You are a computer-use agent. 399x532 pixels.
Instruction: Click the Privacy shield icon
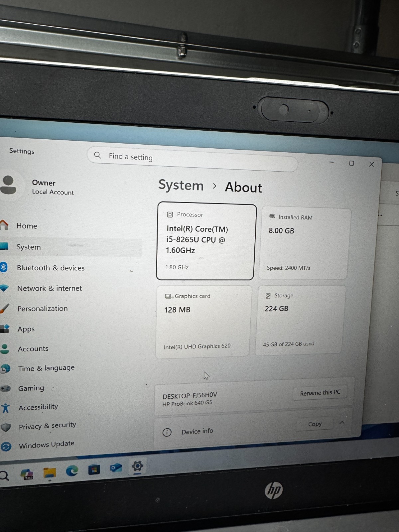(x=6, y=427)
